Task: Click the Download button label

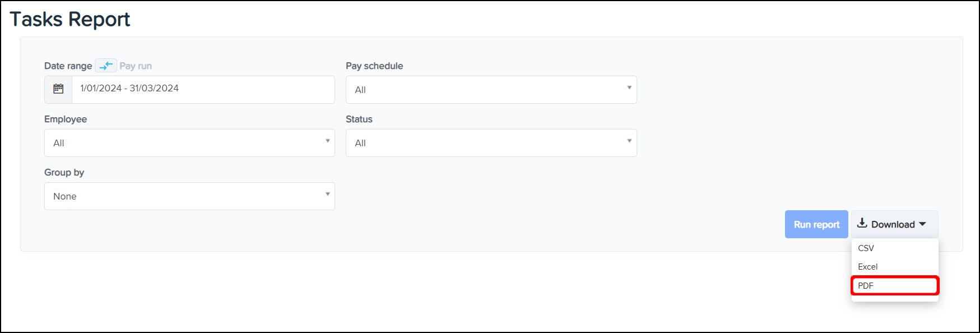Action: pos(893,224)
